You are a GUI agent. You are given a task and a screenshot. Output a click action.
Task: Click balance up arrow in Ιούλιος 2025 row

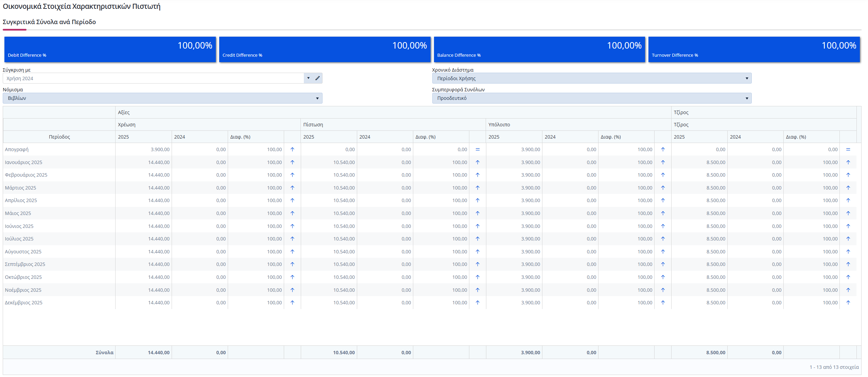(663, 239)
